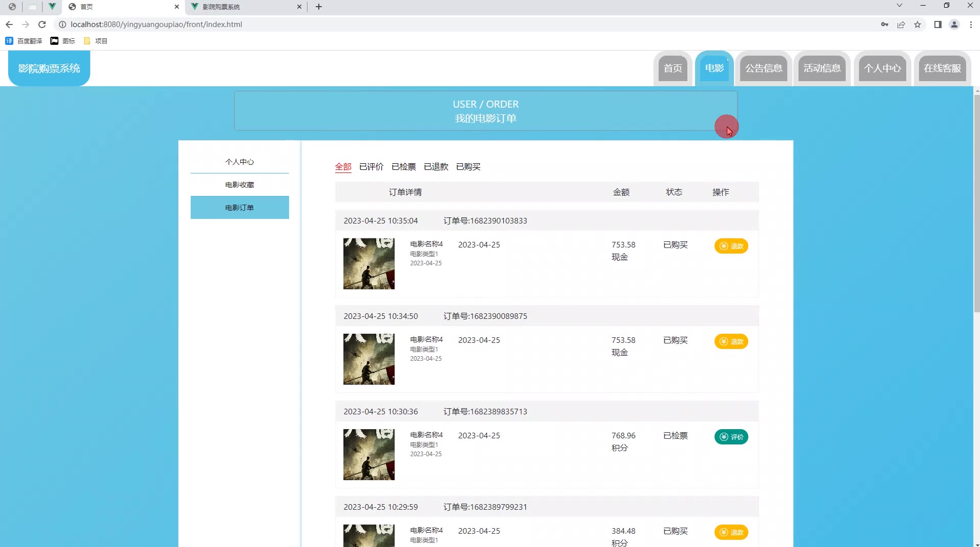Open the 在线客服 navigation tab
Image resolution: width=980 pixels, height=547 pixels.
pyautogui.click(x=942, y=68)
